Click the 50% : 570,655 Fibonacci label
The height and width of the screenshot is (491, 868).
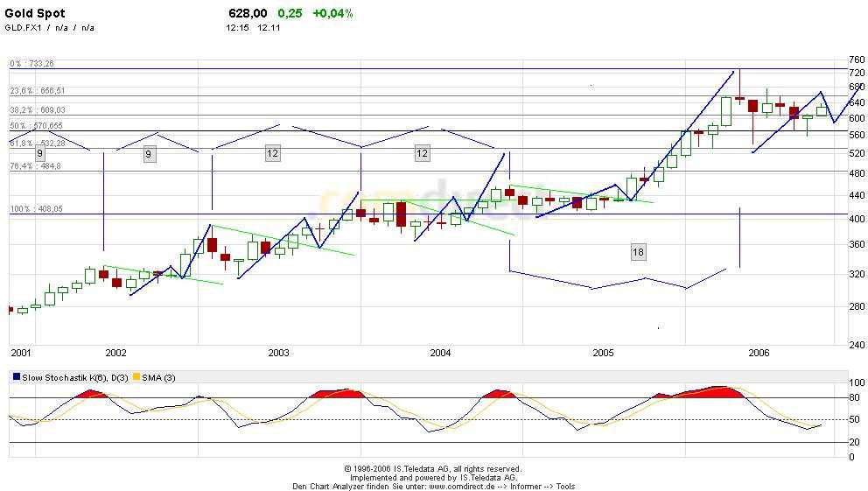point(36,126)
